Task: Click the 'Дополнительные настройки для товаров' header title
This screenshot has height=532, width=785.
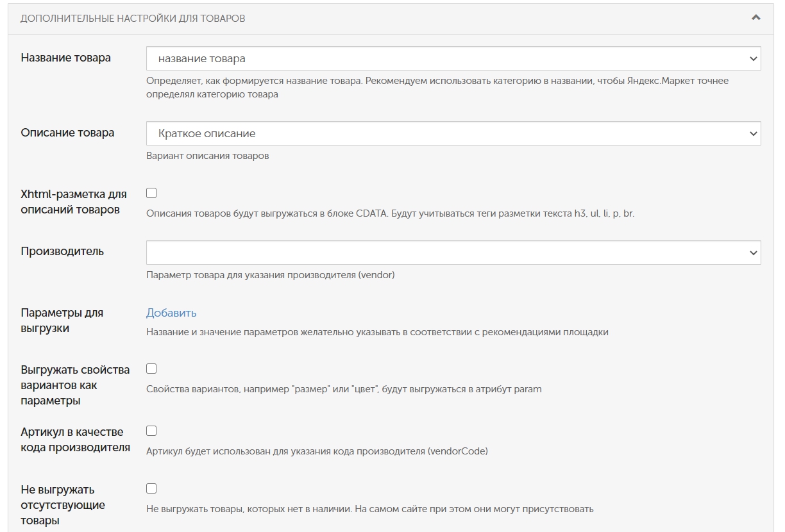Action: [x=133, y=19]
